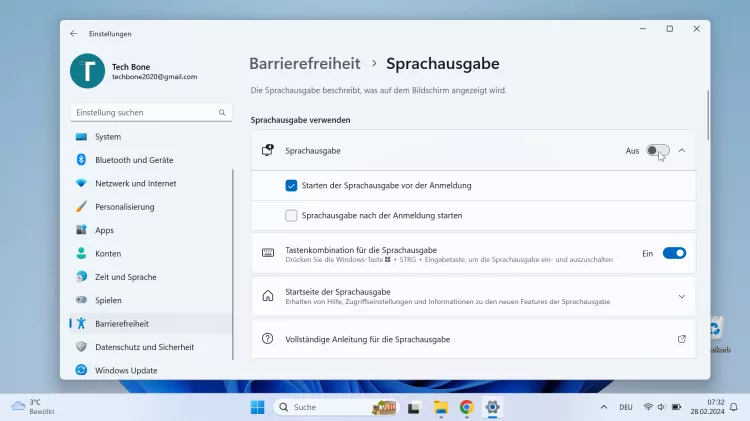Open File Explorer from the taskbar
Viewport: 750px width, 421px height.
441,408
